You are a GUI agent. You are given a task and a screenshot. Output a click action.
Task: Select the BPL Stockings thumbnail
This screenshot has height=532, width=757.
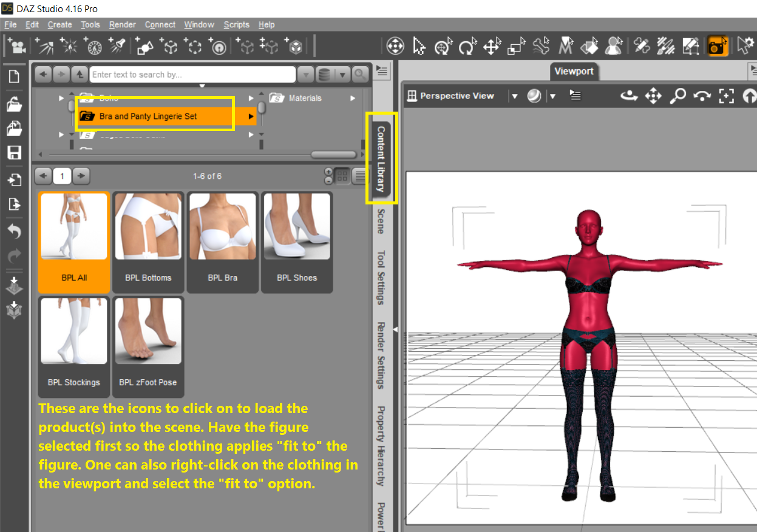74,346
